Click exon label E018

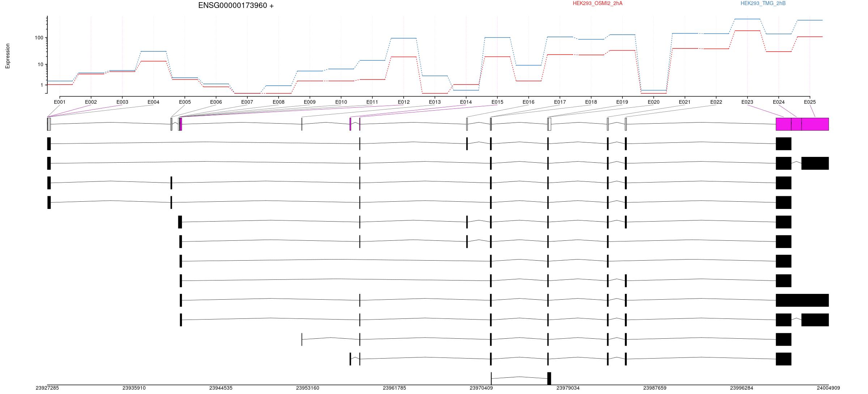pos(591,102)
